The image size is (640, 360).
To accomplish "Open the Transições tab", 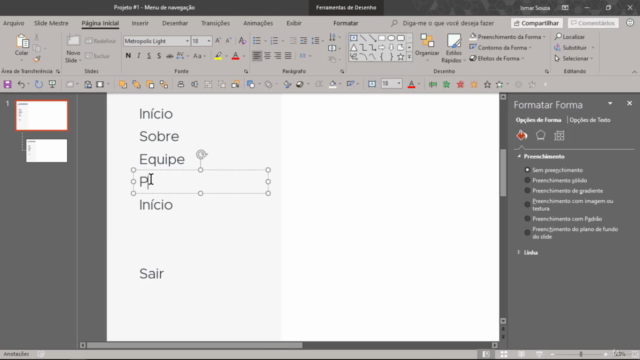I will [x=215, y=23].
